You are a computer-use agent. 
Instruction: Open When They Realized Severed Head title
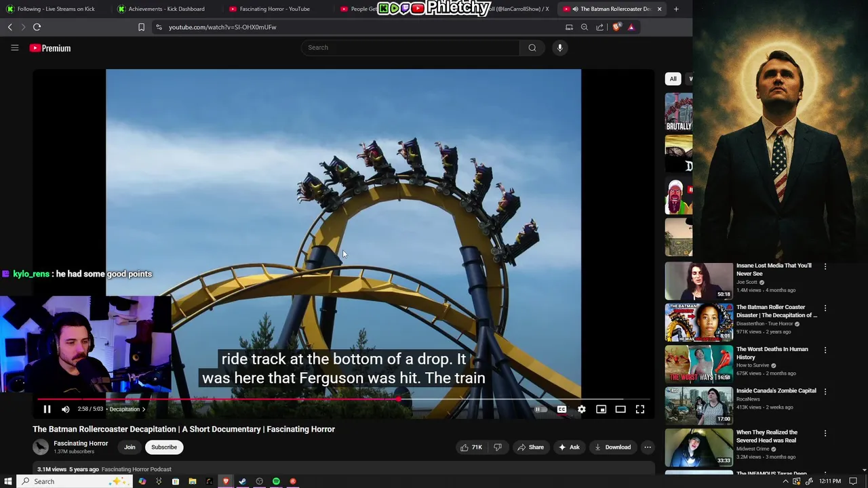[767, 436]
